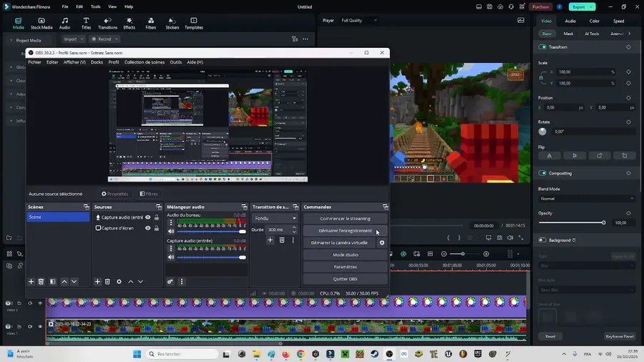
Task: Toggle Transform switch in Filmora
Action: [542, 47]
